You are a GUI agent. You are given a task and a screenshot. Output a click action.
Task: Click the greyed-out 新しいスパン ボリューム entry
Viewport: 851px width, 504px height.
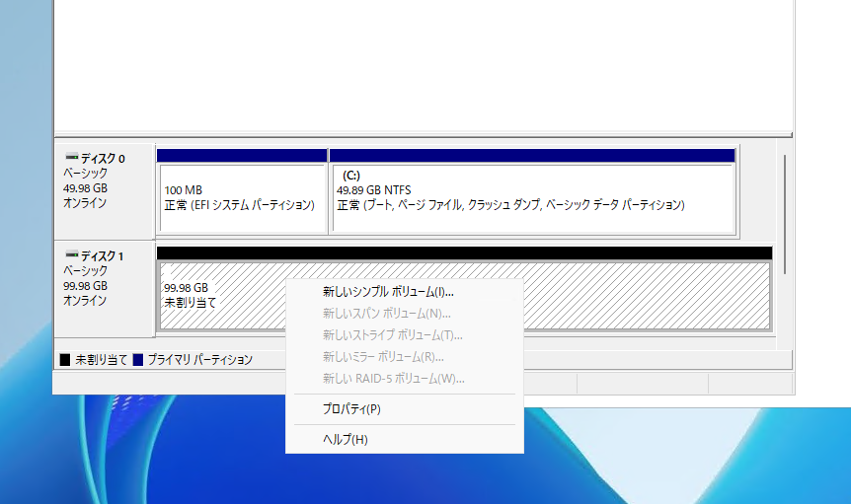387,314
